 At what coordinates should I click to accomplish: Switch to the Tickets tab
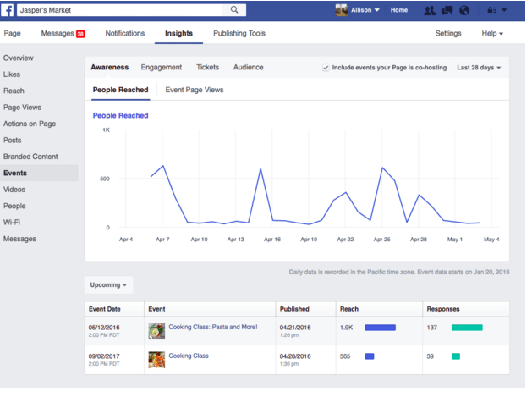208,67
